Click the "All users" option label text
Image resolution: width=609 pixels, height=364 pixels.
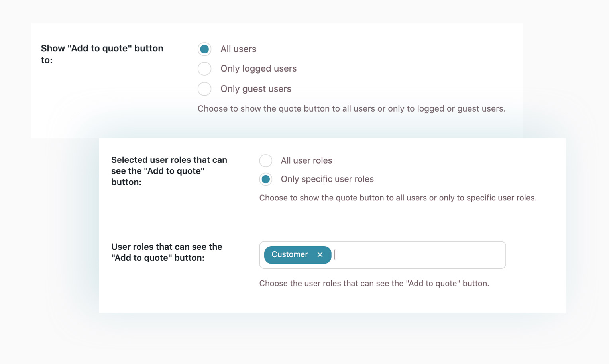[238, 49]
